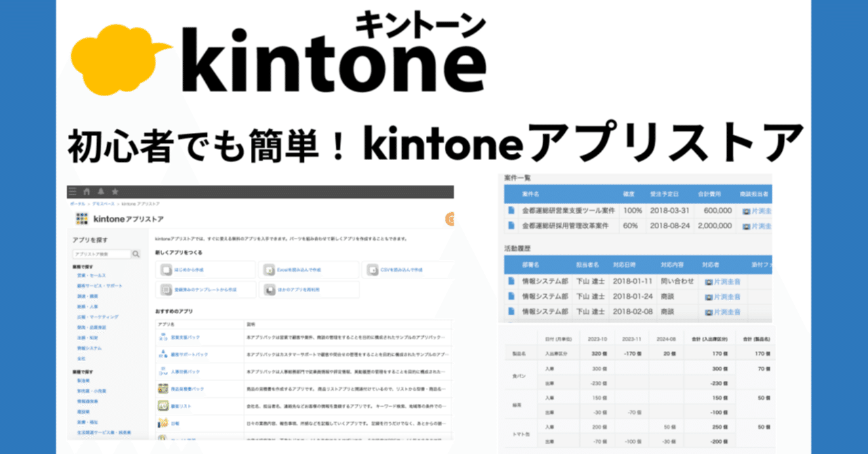The height and width of the screenshot is (454, 868).
Task: Open the notifications bell icon
Action: tap(100, 190)
